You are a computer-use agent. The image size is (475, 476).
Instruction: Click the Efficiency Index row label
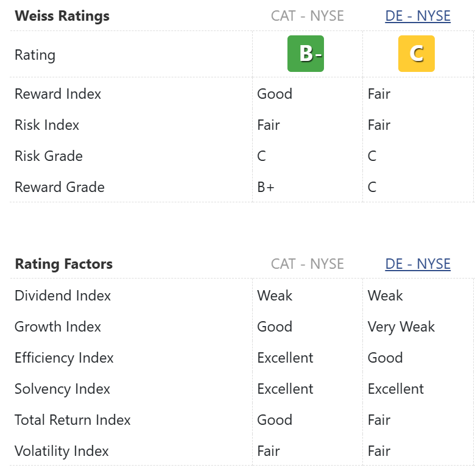coord(64,358)
